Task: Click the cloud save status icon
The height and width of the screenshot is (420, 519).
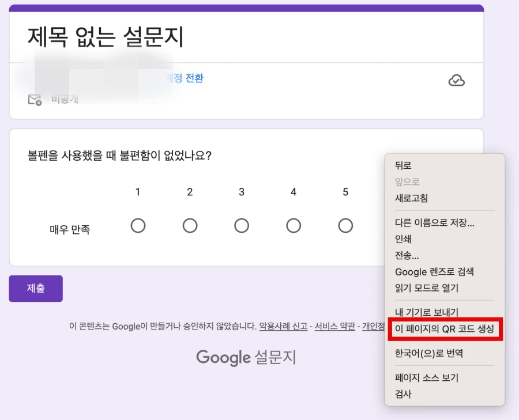Action: [457, 81]
